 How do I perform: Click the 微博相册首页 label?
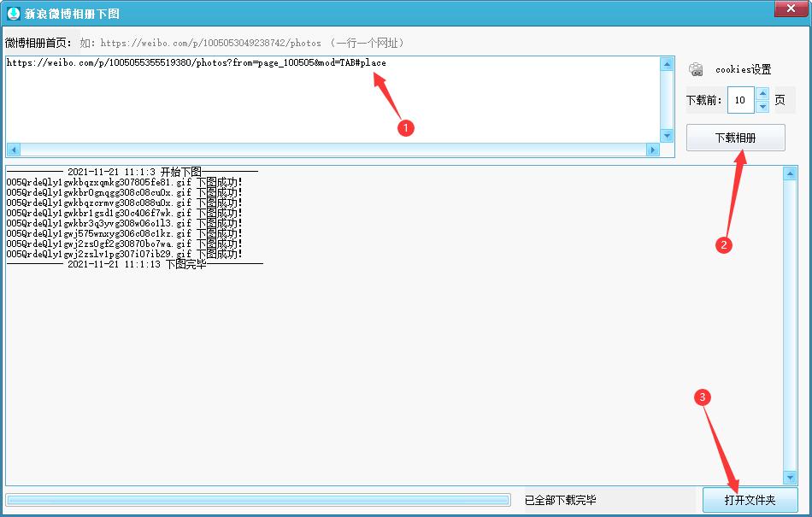point(38,43)
